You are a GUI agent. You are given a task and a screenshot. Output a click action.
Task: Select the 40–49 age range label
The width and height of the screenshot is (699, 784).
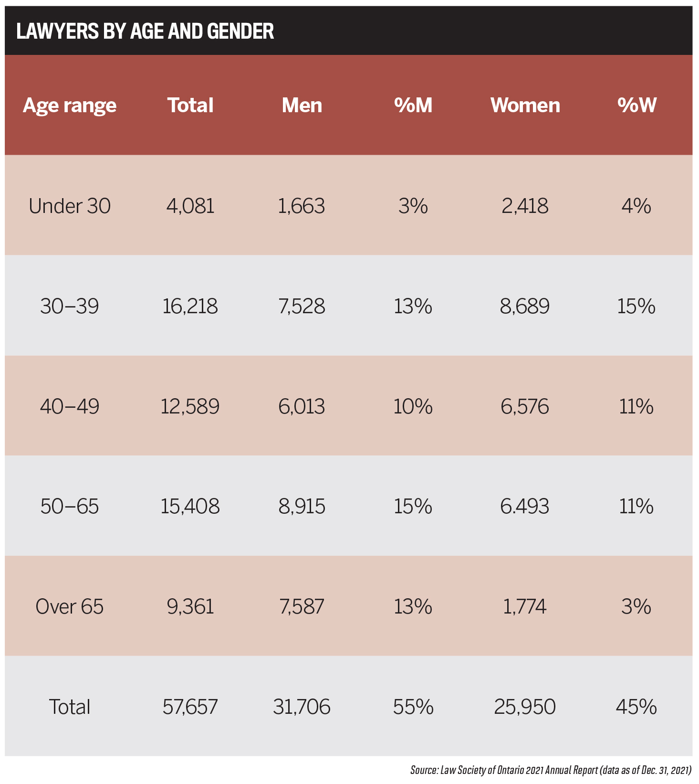coord(70,406)
